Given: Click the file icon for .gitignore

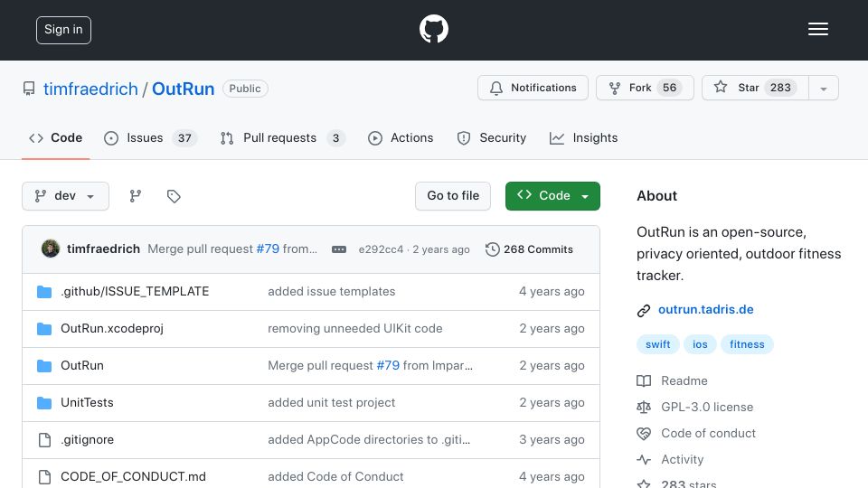Looking at the screenshot, I should tap(44, 440).
